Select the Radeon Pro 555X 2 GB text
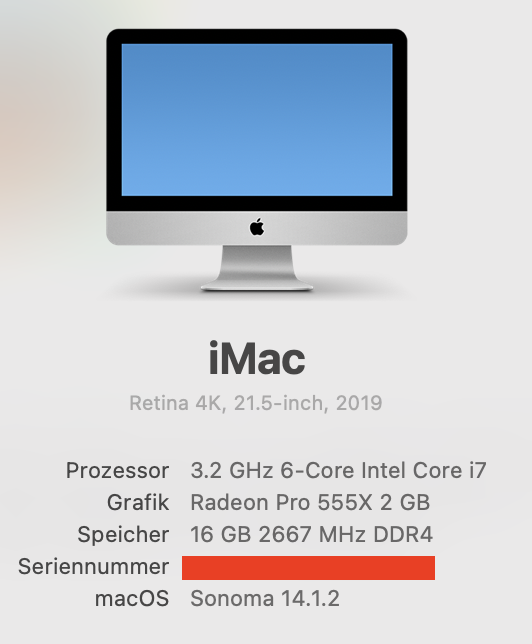The width and height of the screenshot is (532, 644). 310,502
